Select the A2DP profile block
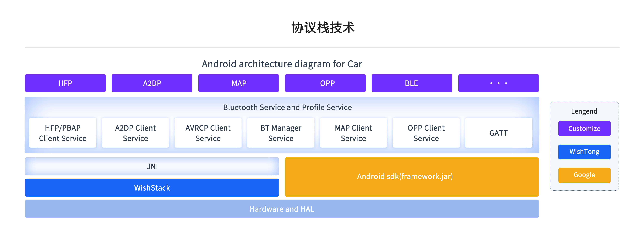Screen dimensions: 644x236 pos(152,83)
